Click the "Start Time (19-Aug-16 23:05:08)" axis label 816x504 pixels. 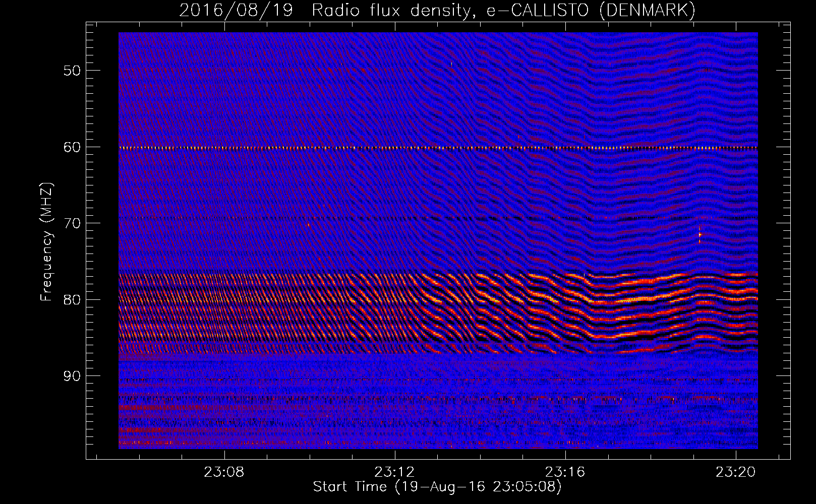(x=437, y=487)
